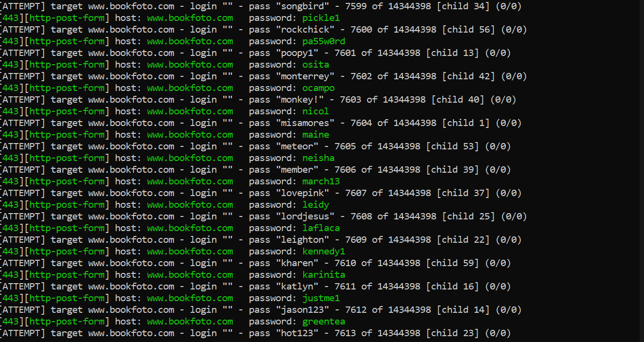Click the attempted pass "hot123"
The height and width of the screenshot is (342, 644).
point(297,333)
